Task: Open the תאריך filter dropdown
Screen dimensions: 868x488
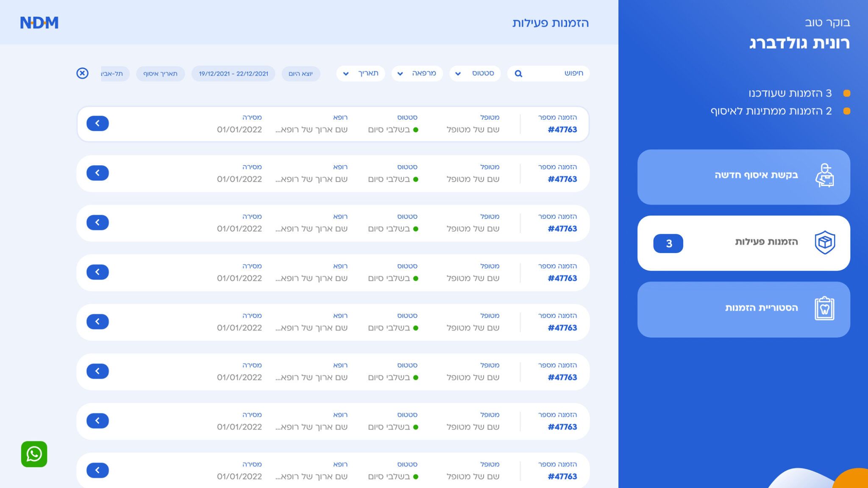Action: click(x=361, y=73)
